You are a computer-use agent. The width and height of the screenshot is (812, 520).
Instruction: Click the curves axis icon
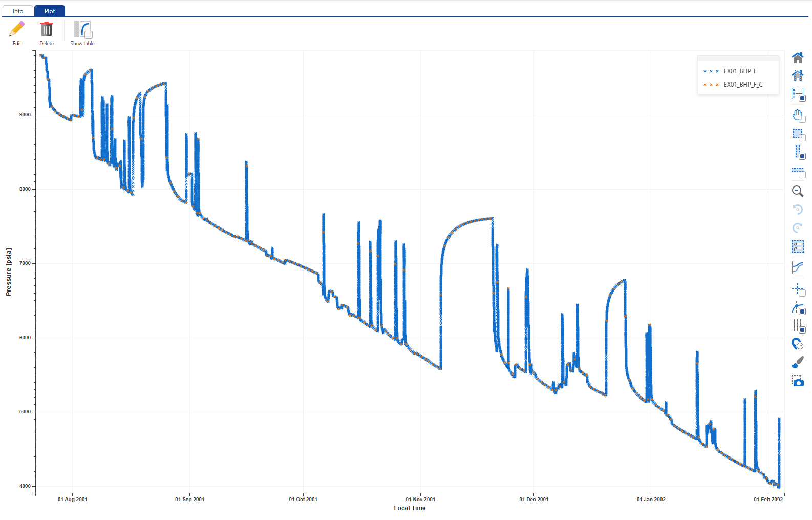click(x=798, y=267)
